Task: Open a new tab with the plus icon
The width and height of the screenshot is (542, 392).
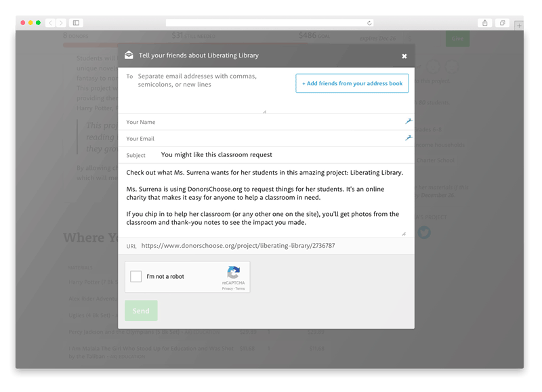Action: pos(519,26)
